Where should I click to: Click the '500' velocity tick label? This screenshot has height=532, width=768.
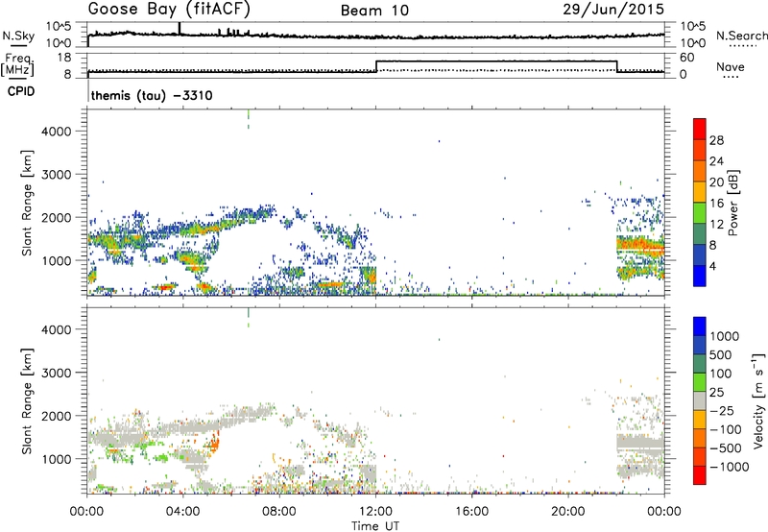tap(721, 355)
